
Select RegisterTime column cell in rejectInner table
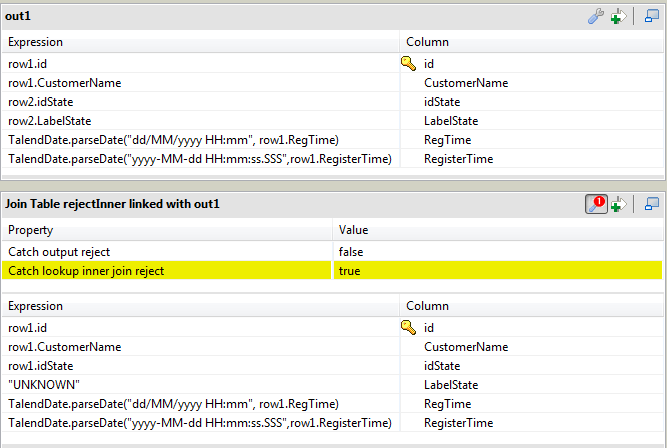[459, 422]
